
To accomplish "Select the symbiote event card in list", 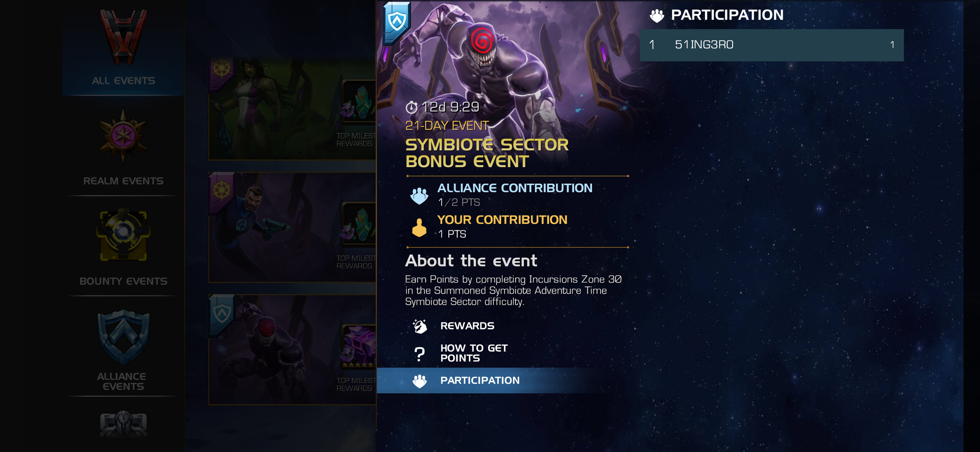I will (x=292, y=350).
